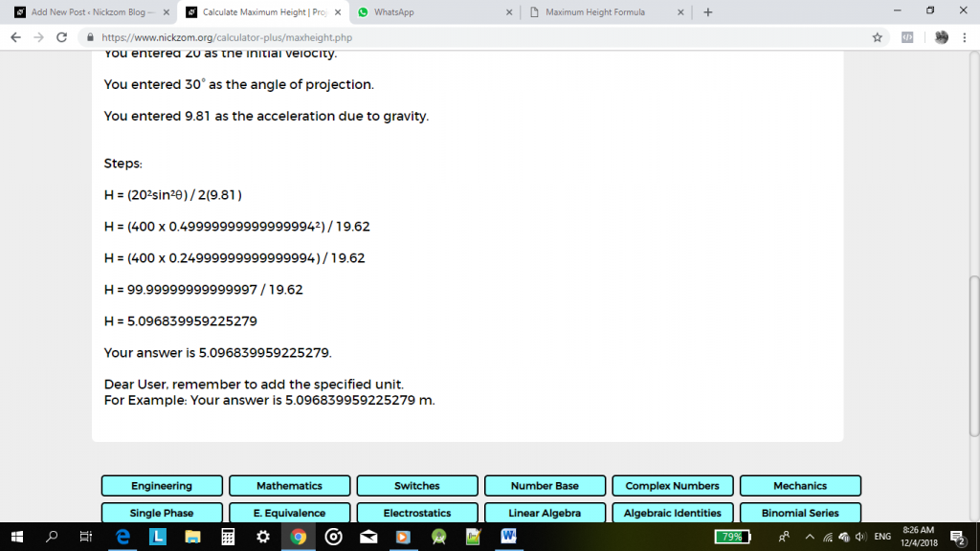Click 'Dear User, remember to add the specified unit.'
The height and width of the screenshot is (551, 980).
tap(254, 385)
